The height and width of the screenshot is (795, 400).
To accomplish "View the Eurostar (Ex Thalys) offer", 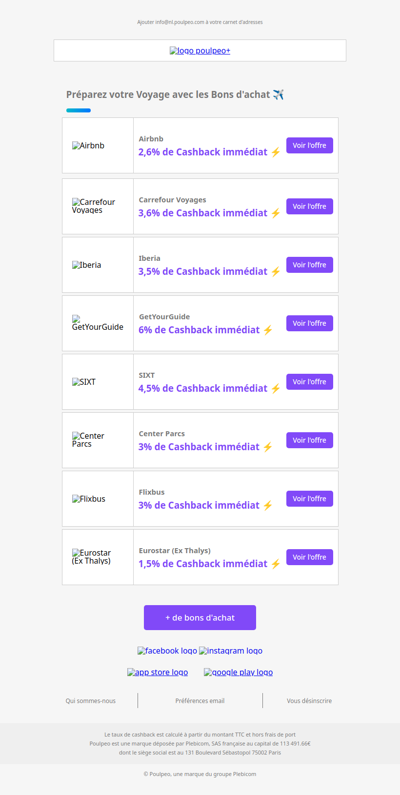I will (x=310, y=557).
